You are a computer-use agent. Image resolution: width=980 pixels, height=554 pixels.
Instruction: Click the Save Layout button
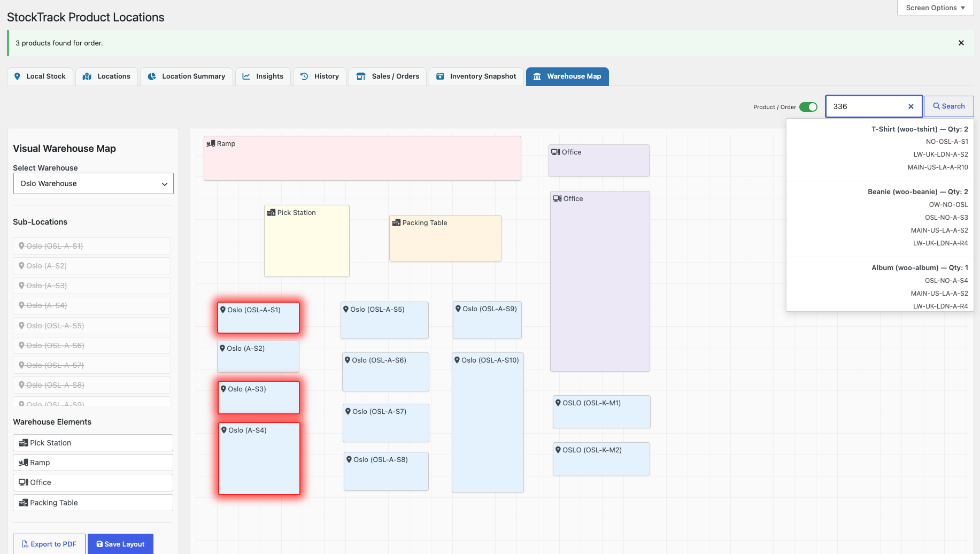click(120, 544)
